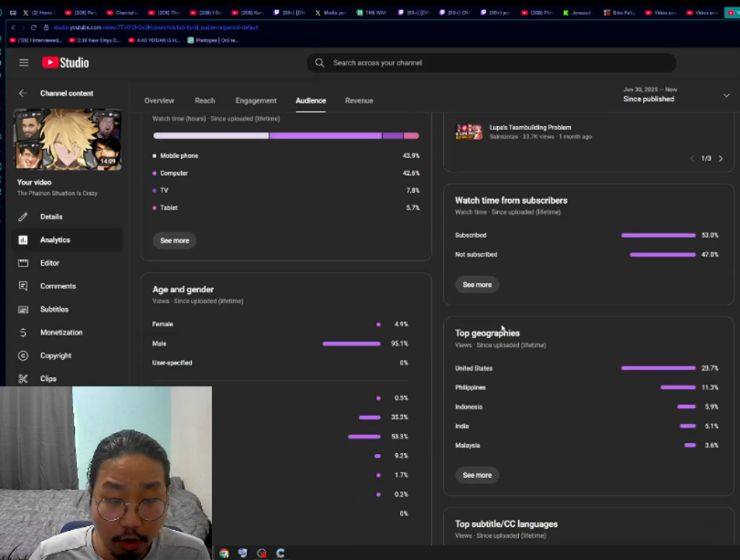
Task: Click the Top subtitle/CC languages heading
Action: tap(506, 524)
